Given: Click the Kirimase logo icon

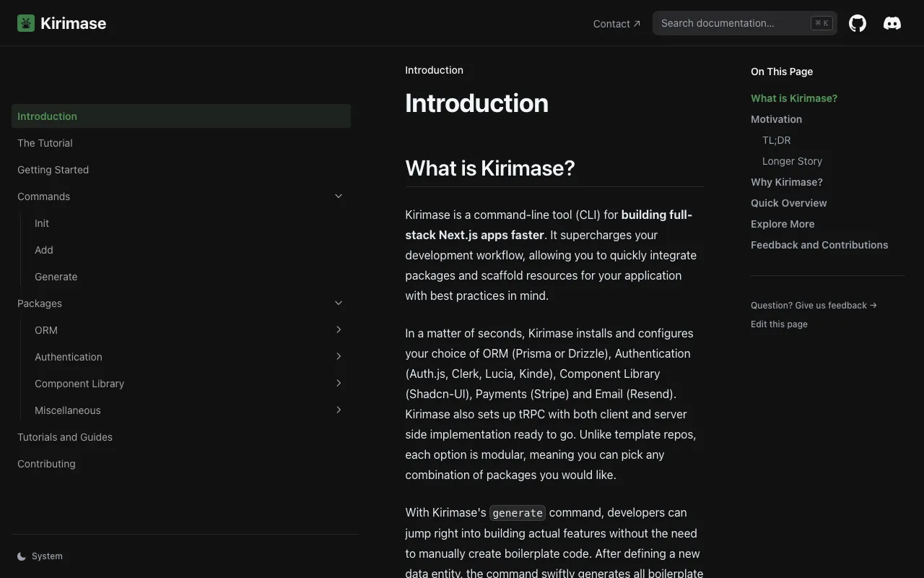Looking at the screenshot, I should (26, 23).
